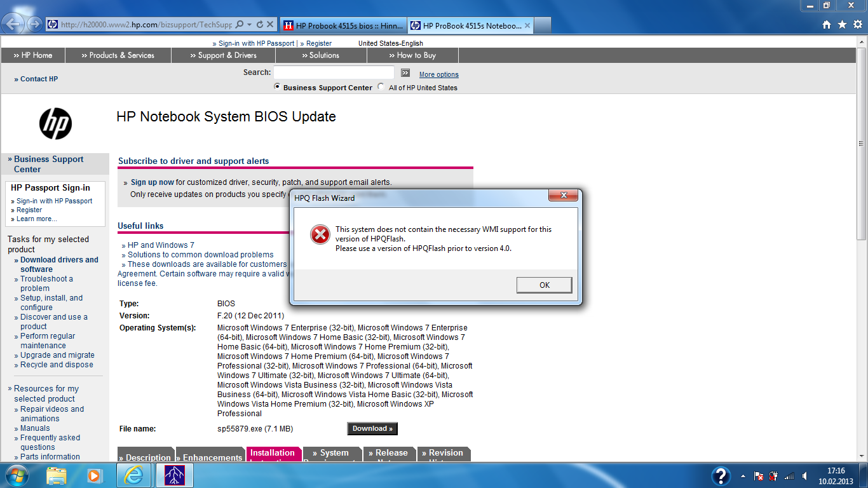This screenshot has height=488, width=868.
Task: Open the Contact HP link
Action: [x=39, y=79]
